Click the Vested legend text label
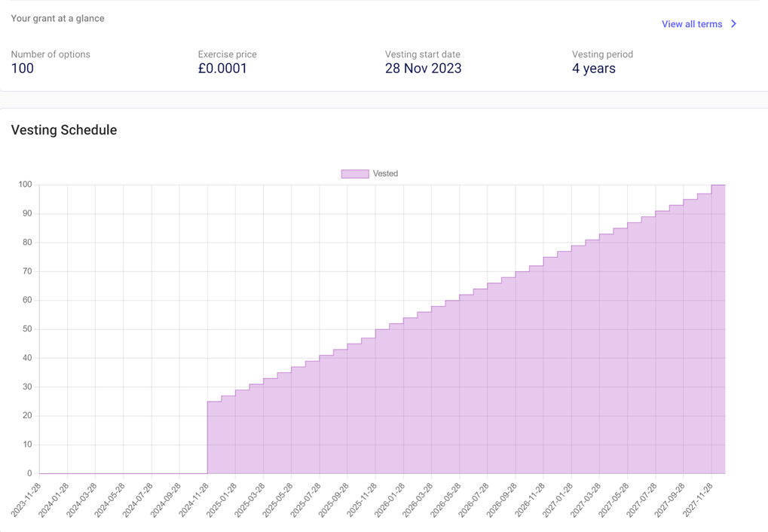This screenshot has width=768, height=532. tap(385, 173)
